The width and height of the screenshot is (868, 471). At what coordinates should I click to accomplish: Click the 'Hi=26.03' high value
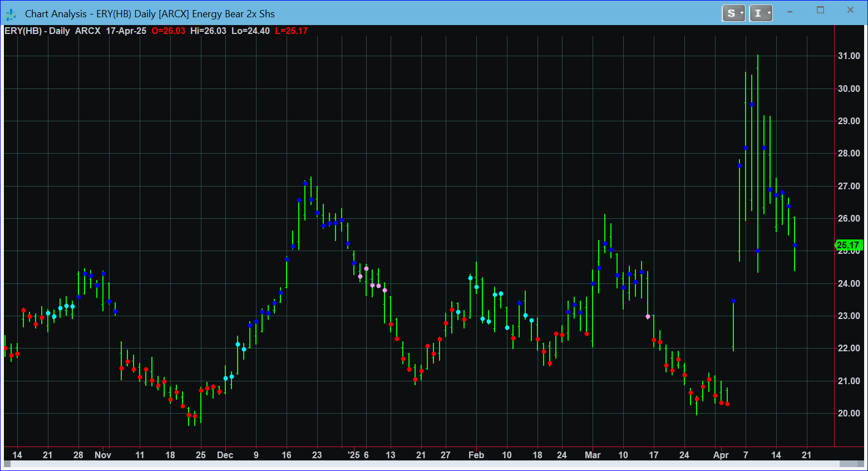(x=208, y=31)
